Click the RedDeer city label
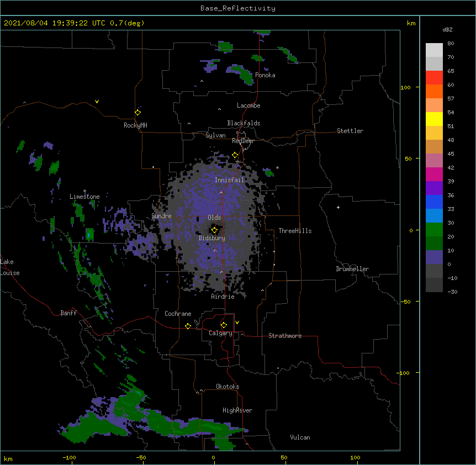Image resolution: width=476 pixels, height=465 pixels. click(243, 141)
